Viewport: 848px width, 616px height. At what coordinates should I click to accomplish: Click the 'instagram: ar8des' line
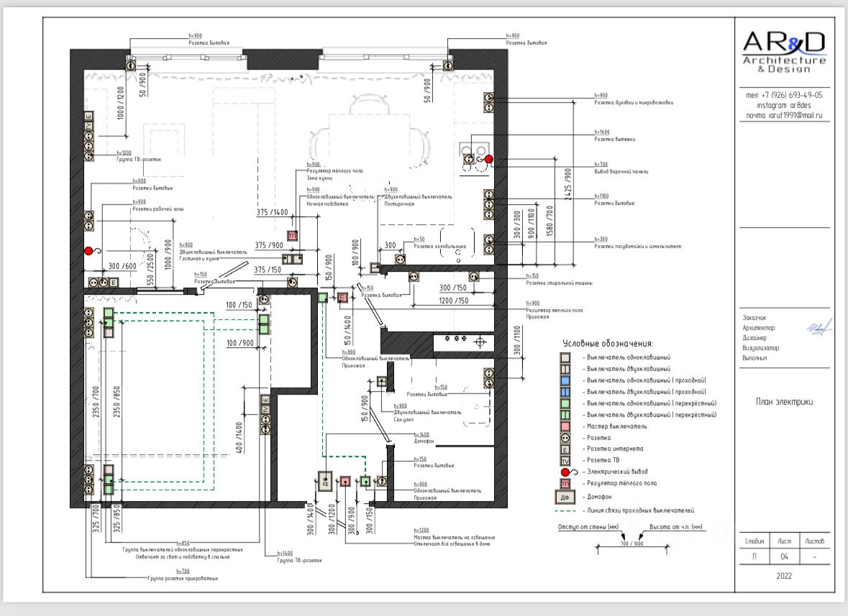(784, 106)
